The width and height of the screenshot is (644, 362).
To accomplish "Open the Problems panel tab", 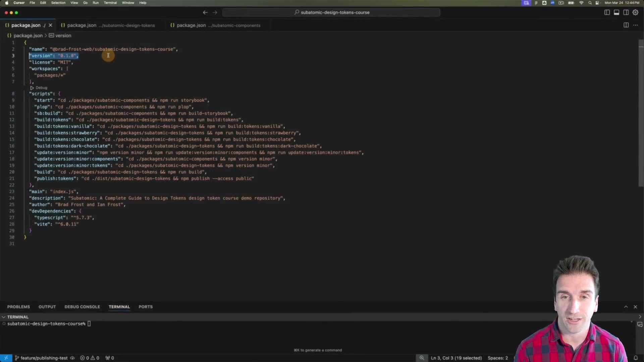I will [x=18, y=307].
